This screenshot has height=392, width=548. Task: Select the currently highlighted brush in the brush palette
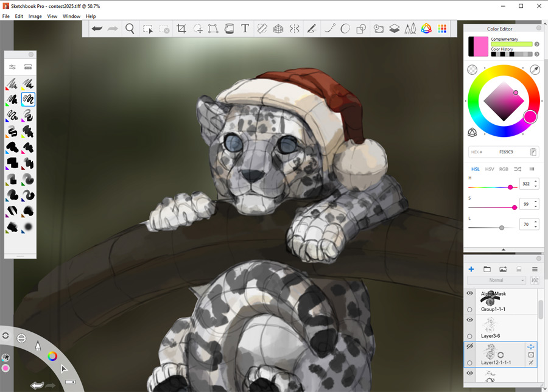[x=28, y=99]
